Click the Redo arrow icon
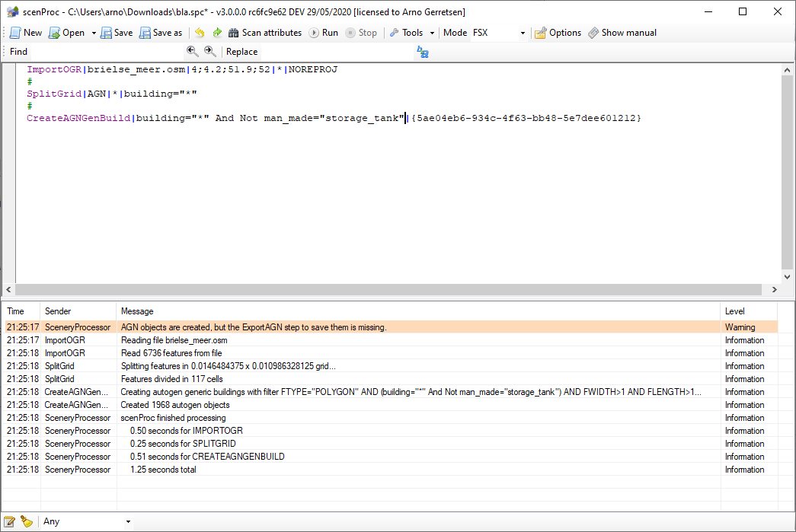 point(216,33)
